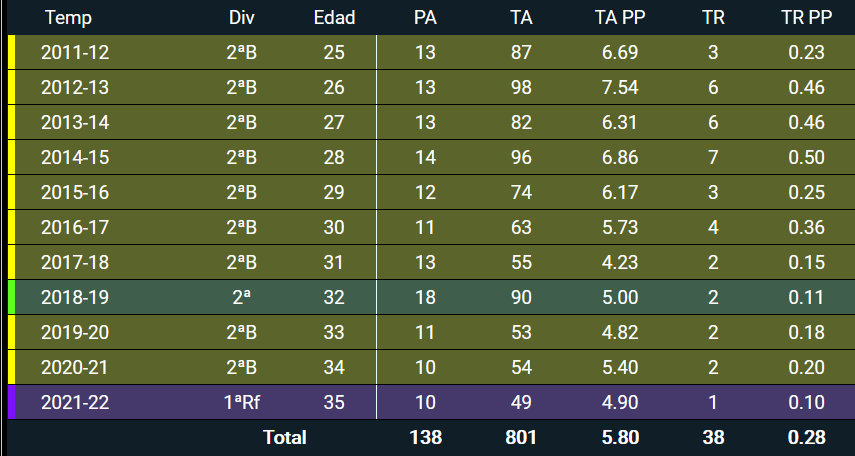Sort by the Edad column header
The image size is (855, 456).
pos(334,17)
